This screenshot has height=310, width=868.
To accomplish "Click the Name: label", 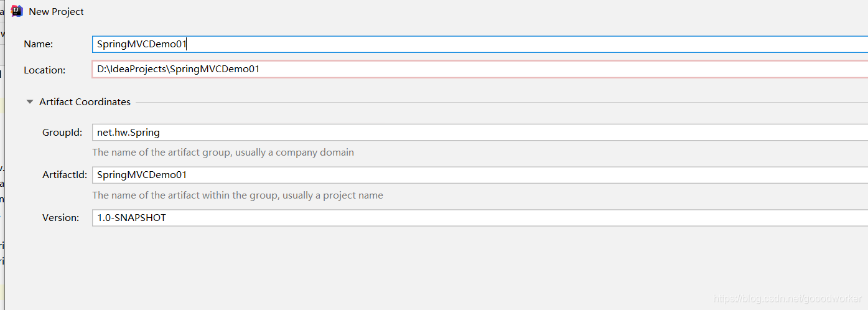I will click(39, 44).
